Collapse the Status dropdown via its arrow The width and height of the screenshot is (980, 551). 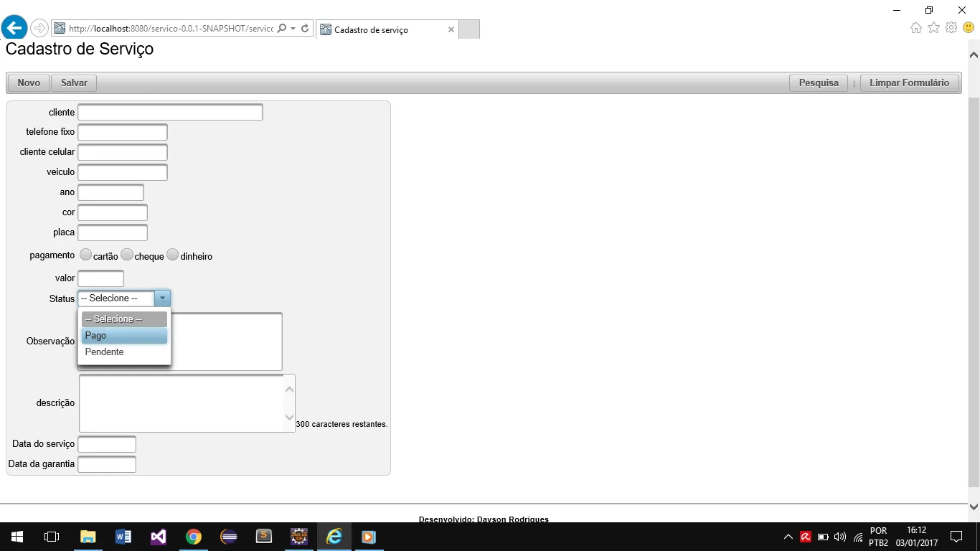tap(163, 298)
